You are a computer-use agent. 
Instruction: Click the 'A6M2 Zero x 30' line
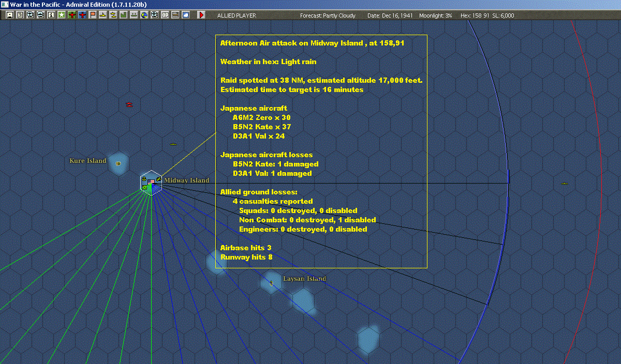(x=261, y=117)
